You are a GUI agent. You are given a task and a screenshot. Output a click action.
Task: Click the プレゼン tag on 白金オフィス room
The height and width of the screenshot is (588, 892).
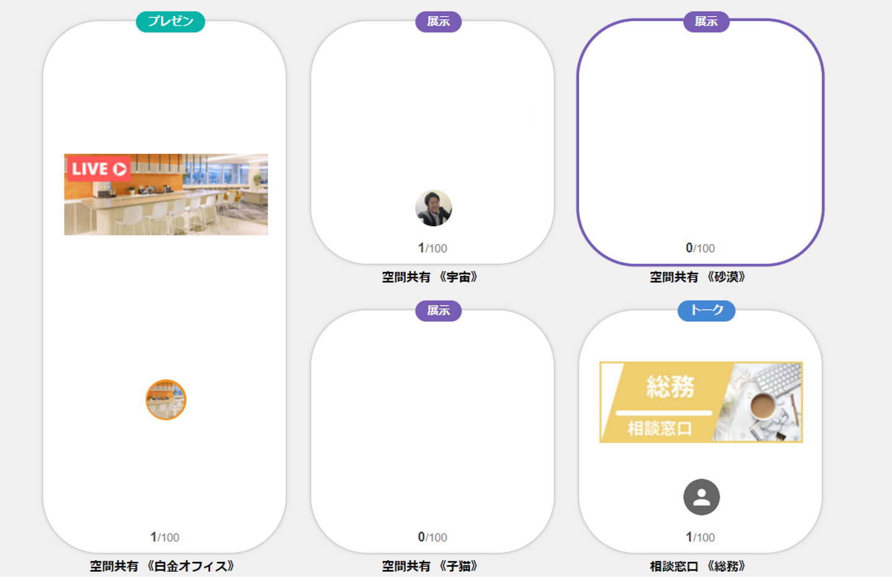click(x=170, y=22)
